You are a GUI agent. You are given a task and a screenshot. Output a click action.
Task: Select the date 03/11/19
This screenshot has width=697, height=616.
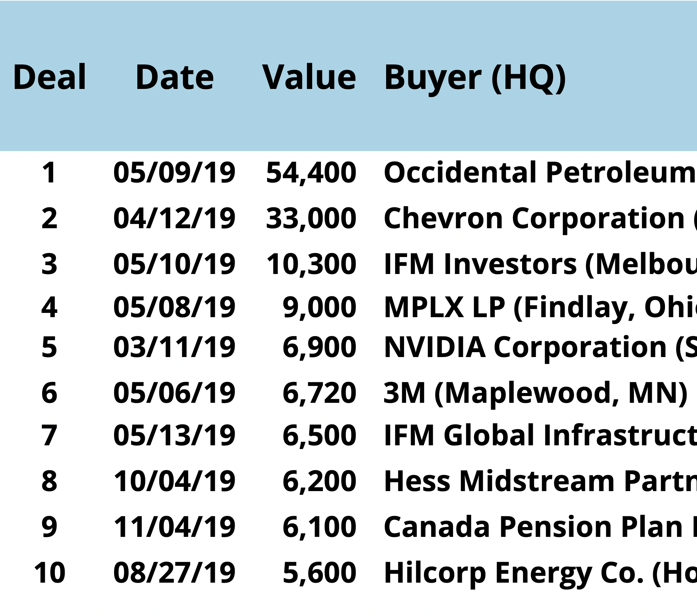174,347
